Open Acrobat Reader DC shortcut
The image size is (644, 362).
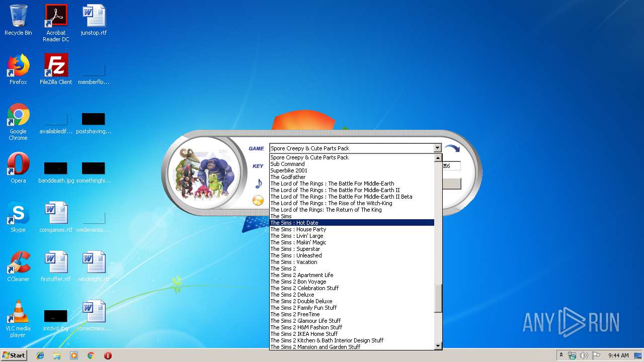point(56,23)
